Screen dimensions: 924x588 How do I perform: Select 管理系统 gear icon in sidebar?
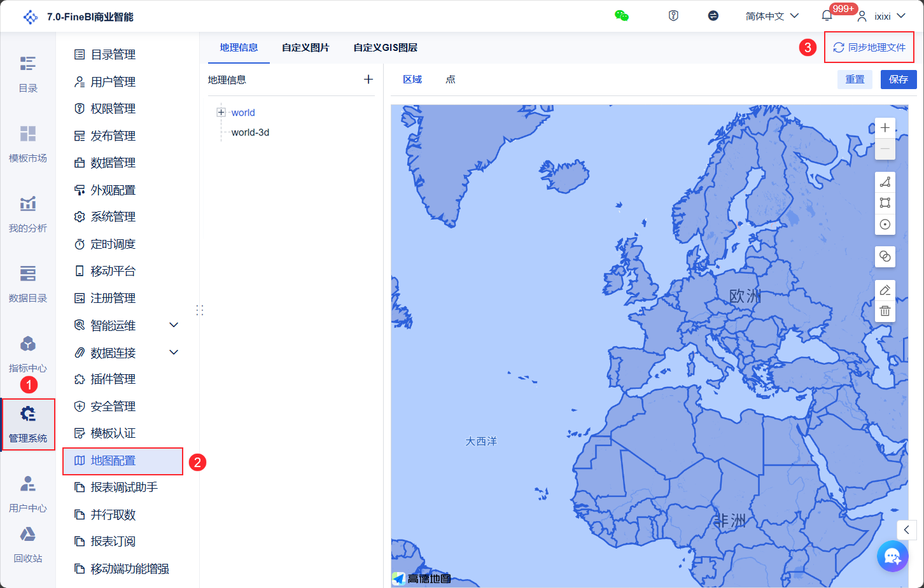[x=28, y=415]
